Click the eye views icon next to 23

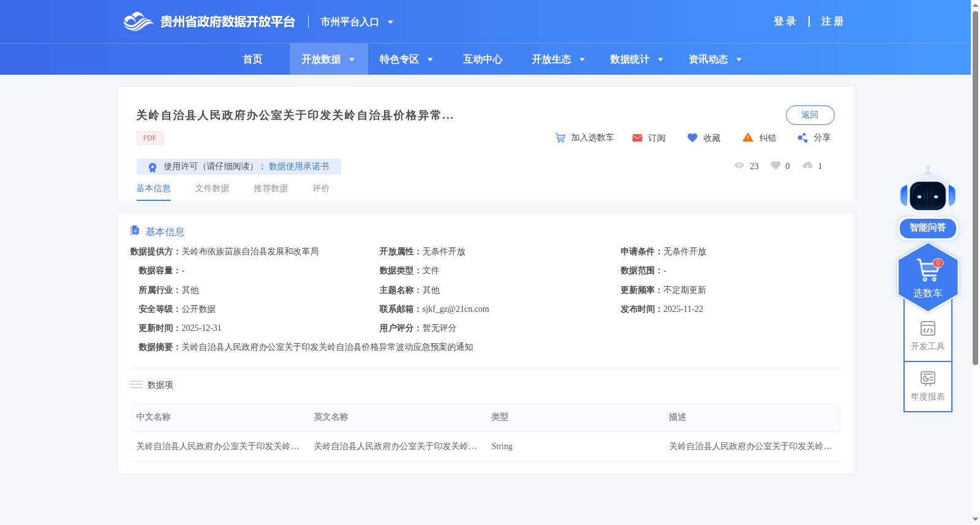pos(739,165)
